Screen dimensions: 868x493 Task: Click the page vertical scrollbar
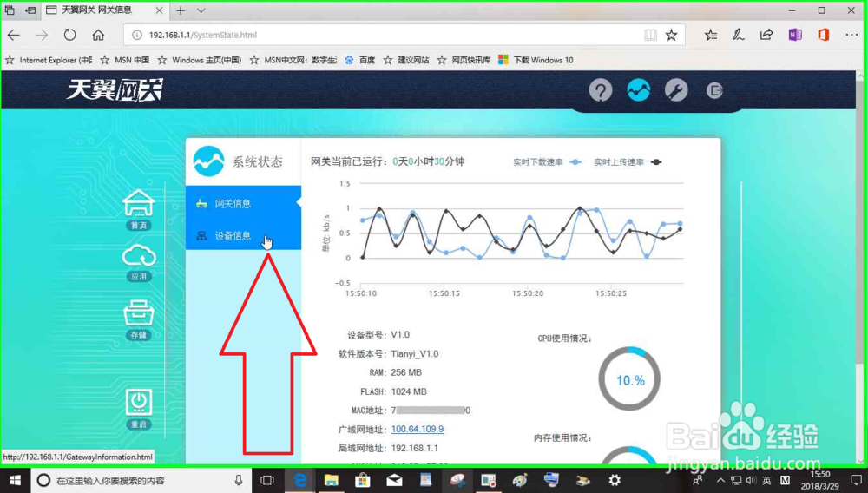(861, 221)
